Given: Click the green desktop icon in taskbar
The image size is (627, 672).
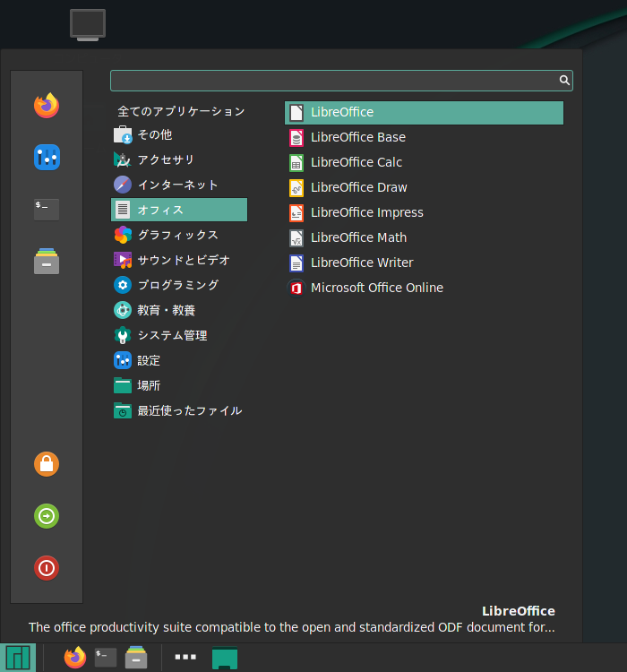Looking at the screenshot, I should point(225,658).
